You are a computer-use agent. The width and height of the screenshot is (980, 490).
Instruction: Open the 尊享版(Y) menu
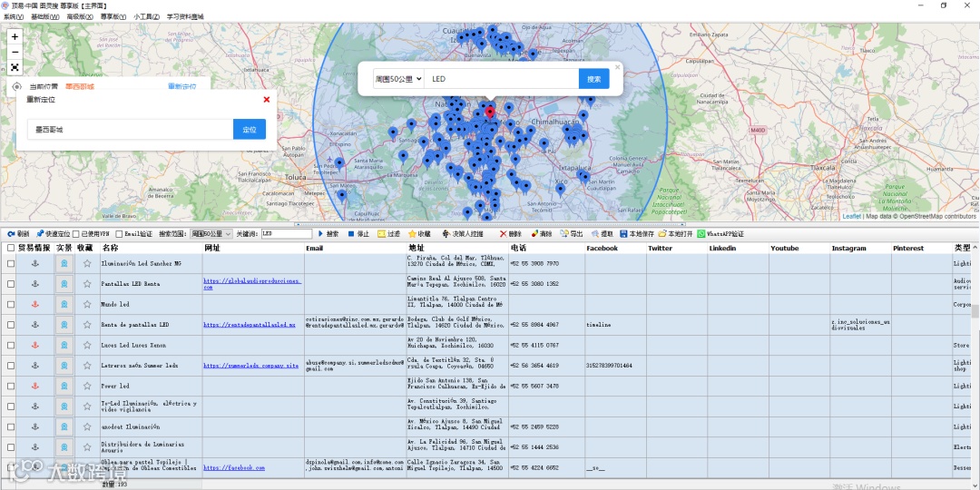click(x=113, y=16)
